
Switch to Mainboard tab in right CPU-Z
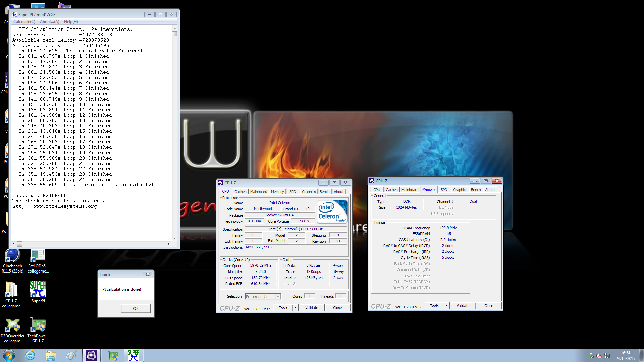click(410, 190)
